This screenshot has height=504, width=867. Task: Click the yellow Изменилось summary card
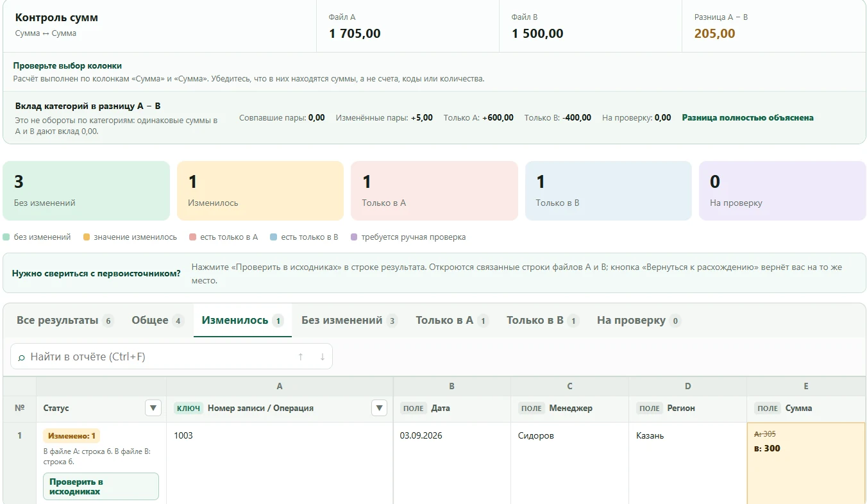tap(260, 190)
